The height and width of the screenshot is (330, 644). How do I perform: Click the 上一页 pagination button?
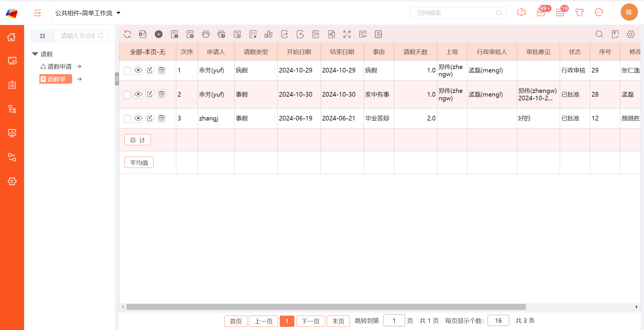point(263,321)
